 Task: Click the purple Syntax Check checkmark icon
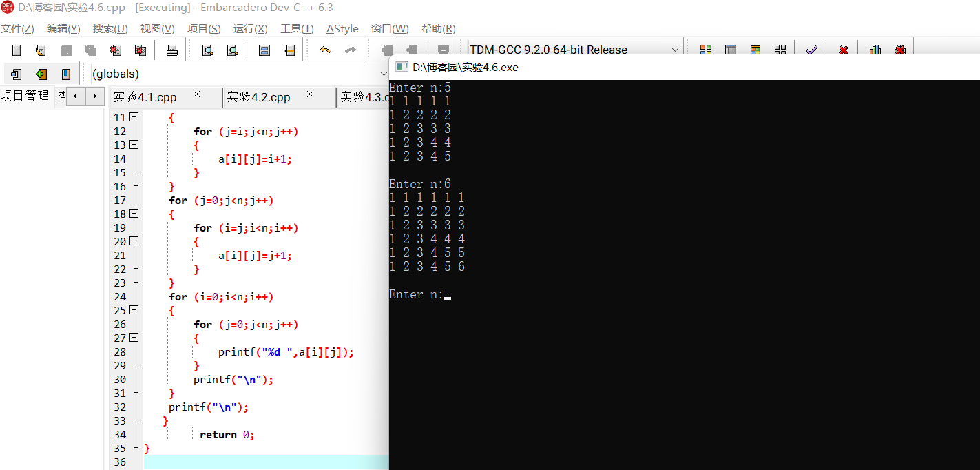point(812,50)
